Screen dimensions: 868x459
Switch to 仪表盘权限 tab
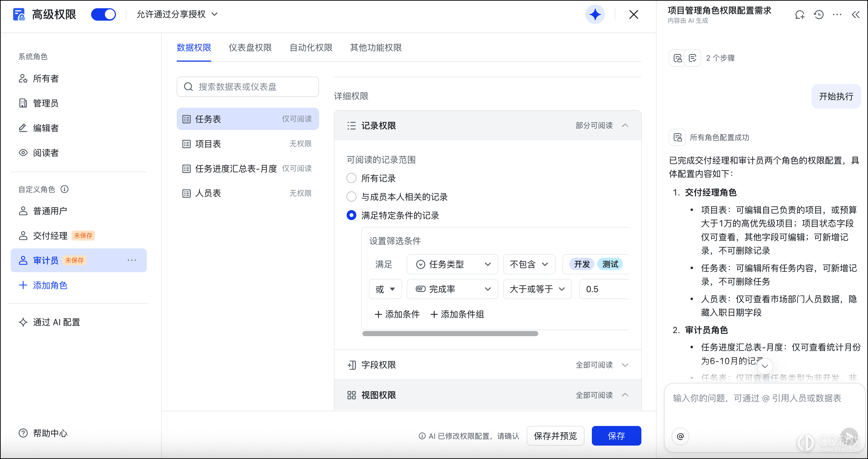[250, 47]
